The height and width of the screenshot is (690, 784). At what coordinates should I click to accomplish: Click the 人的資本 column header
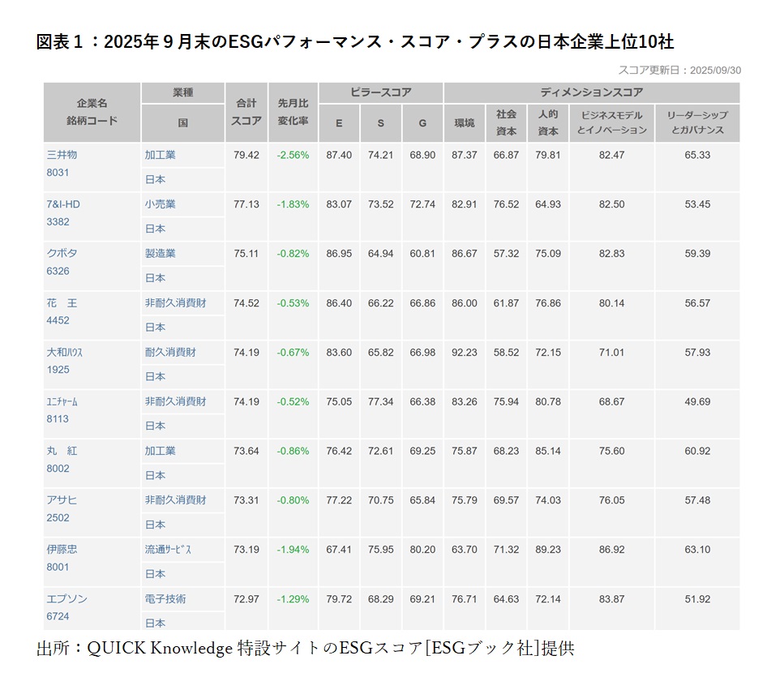coord(548,122)
